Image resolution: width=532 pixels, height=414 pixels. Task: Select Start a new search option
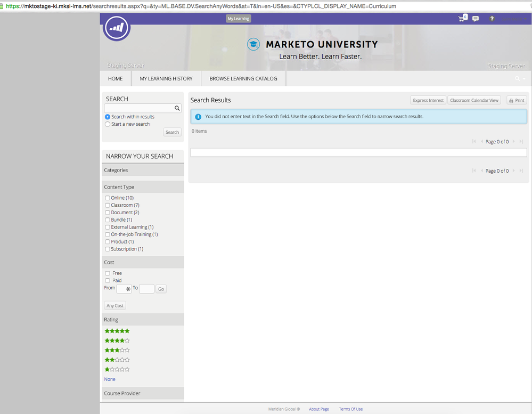coord(108,124)
